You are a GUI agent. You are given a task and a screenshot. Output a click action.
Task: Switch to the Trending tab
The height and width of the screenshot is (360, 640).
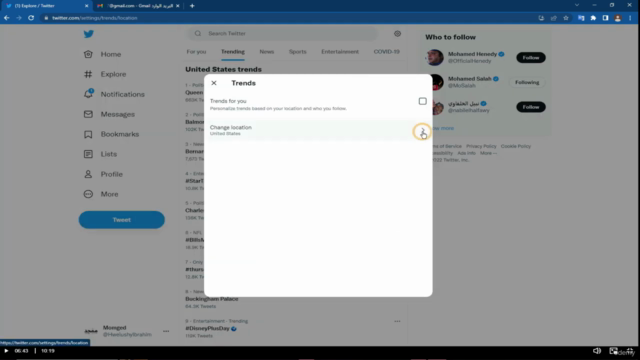233,52
